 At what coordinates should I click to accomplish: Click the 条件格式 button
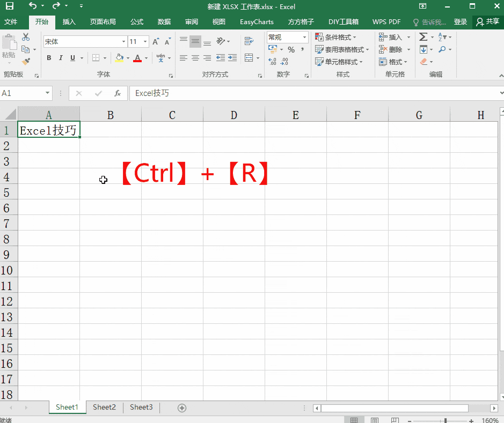(x=335, y=37)
